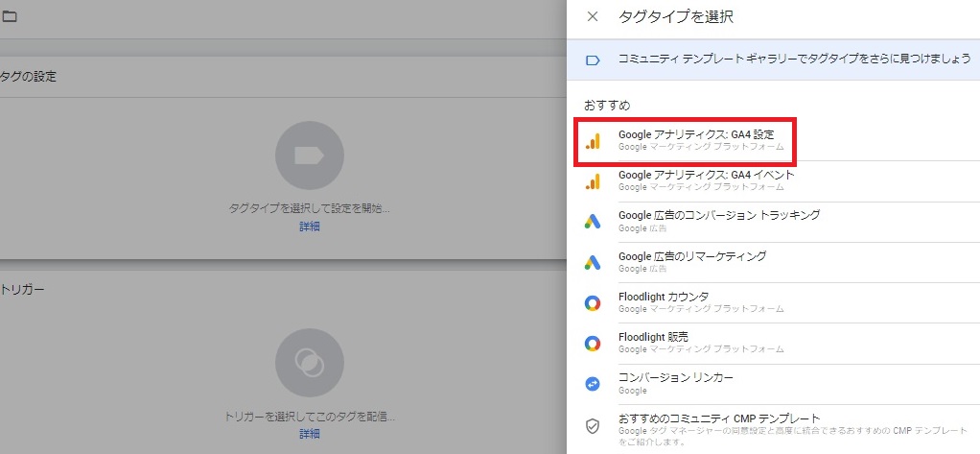
Task: Open おすすめのコミュニティ CMP テンプレート
Action: pyautogui.click(x=773, y=429)
